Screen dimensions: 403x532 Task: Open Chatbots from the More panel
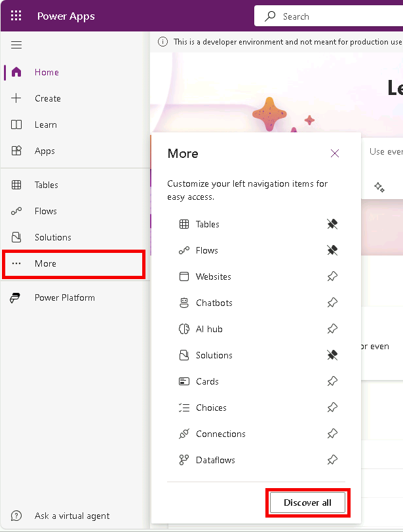(214, 303)
